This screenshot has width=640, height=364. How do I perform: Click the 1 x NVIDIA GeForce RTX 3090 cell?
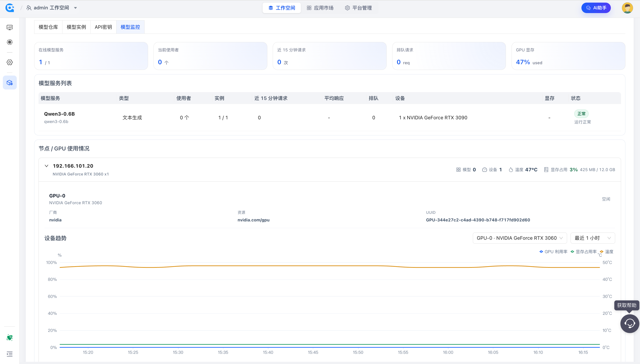(433, 118)
